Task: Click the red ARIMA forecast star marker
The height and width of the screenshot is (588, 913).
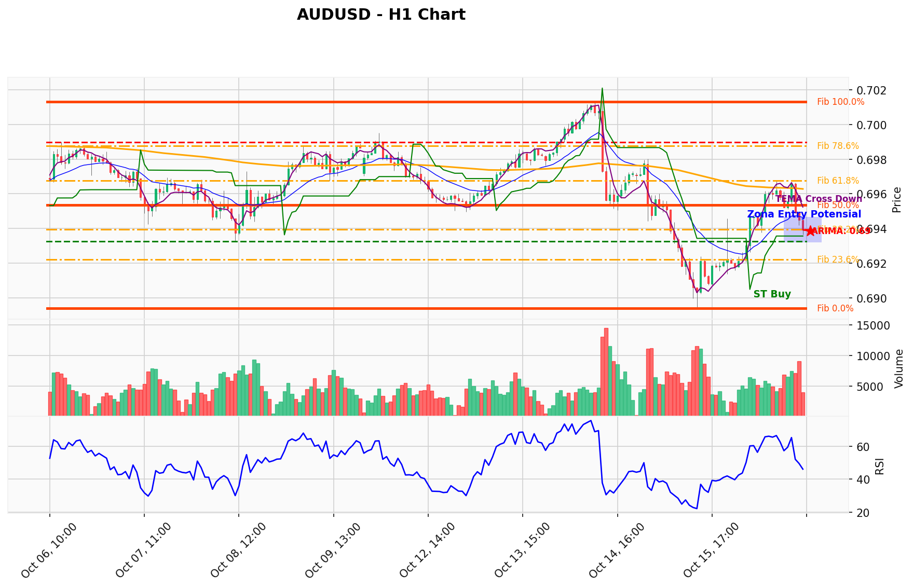Action: point(810,231)
